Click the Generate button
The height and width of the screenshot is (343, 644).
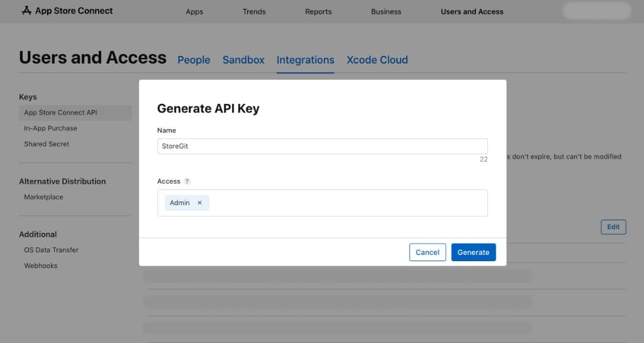[x=473, y=252]
